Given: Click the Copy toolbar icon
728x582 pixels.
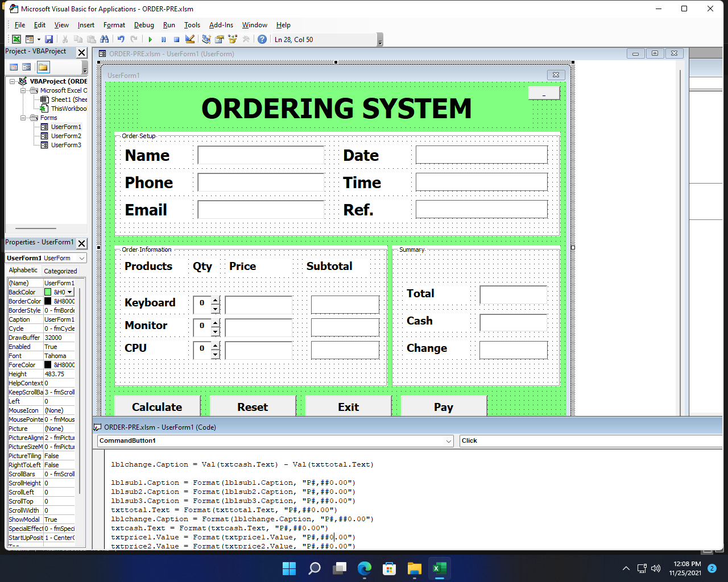Looking at the screenshot, I should point(78,39).
